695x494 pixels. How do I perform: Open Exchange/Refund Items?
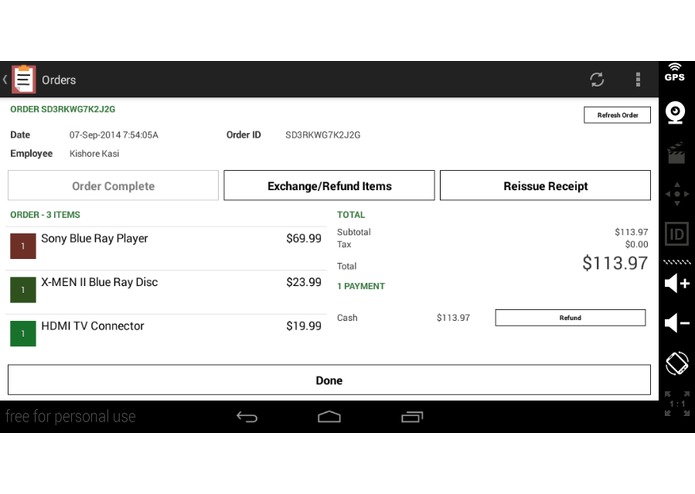click(329, 186)
